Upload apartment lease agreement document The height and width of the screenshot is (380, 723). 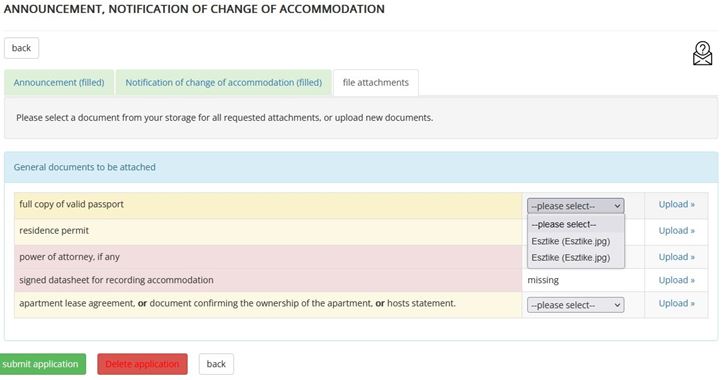tap(676, 303)
